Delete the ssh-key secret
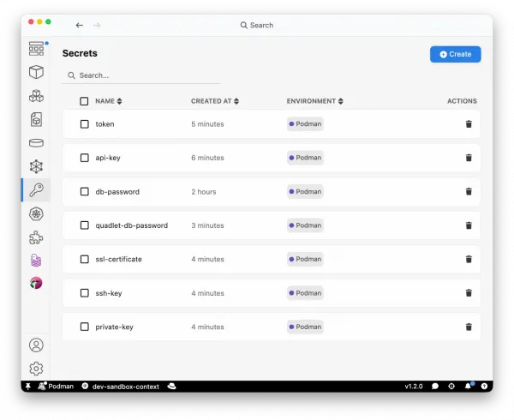514x420 pixels. pos(469,293)
